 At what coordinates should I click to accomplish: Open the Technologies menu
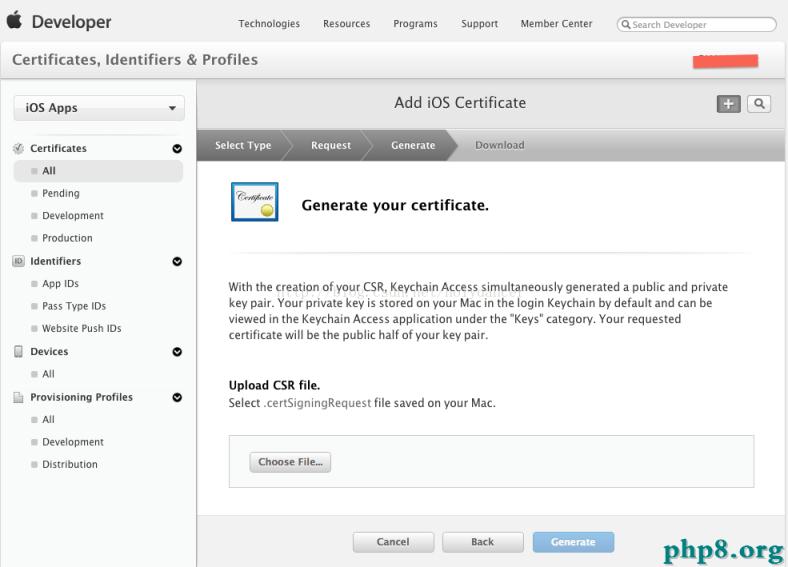tap(269, 24)
